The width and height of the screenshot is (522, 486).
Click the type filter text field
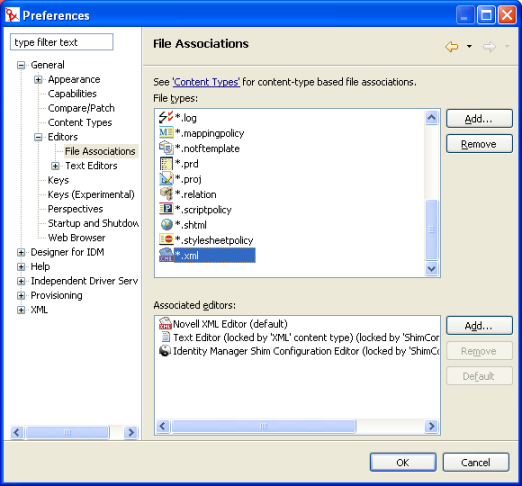coord(62,42)
